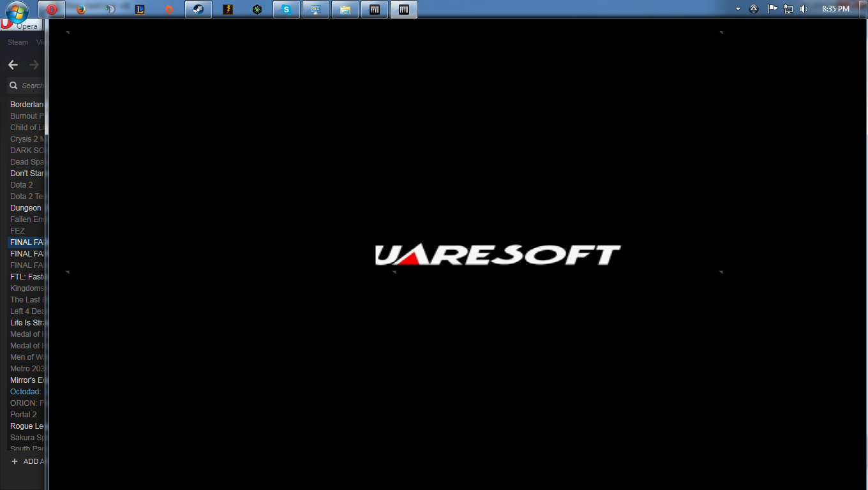Select "The Last" entry in Steam library
The image size is (868, 490).
tap(27, 300)
